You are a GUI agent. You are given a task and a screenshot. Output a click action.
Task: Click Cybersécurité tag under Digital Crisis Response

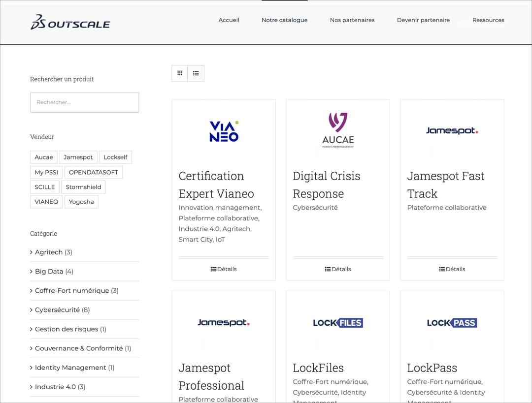pos(315,208)
